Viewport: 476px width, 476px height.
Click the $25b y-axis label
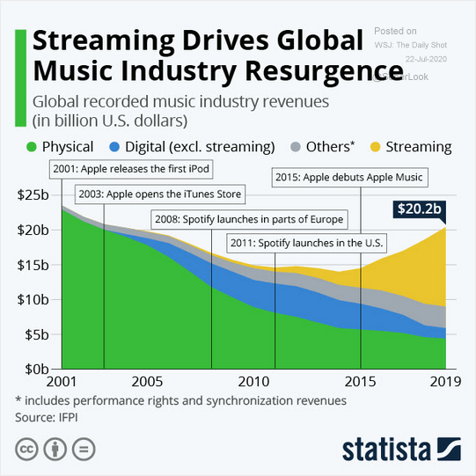coord(33,195)
